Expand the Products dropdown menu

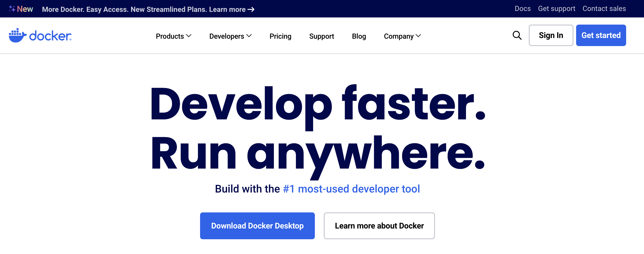pos(174,36)
